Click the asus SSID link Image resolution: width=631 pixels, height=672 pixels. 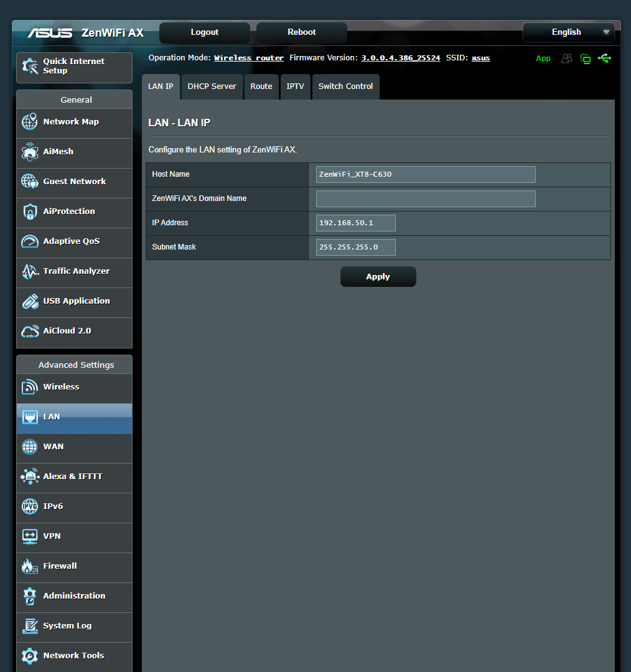pos(480,58)
